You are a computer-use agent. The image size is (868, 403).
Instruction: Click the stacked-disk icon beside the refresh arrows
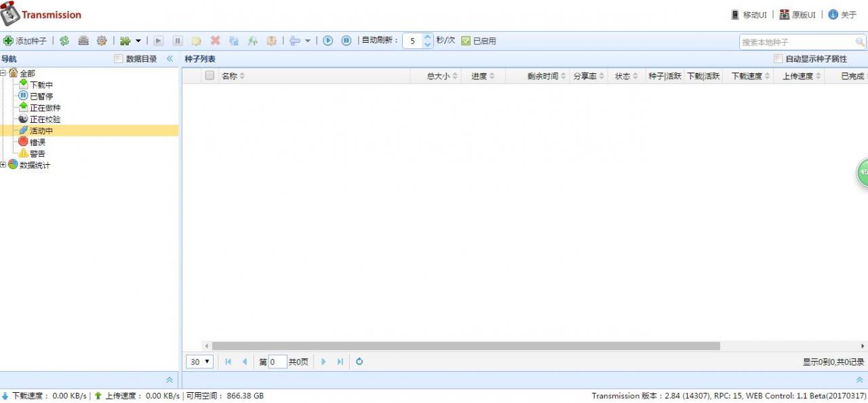point(83,41)
